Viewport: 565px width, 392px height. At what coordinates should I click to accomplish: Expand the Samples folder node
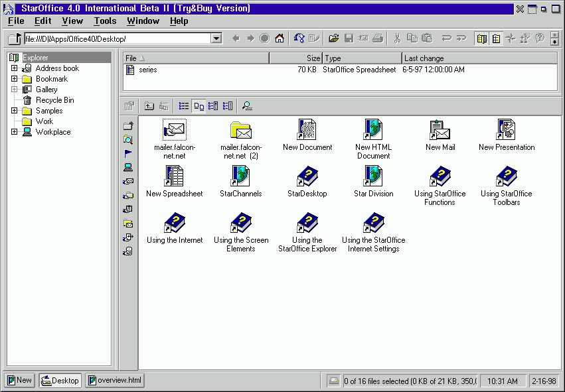click(x=14, y=111)
